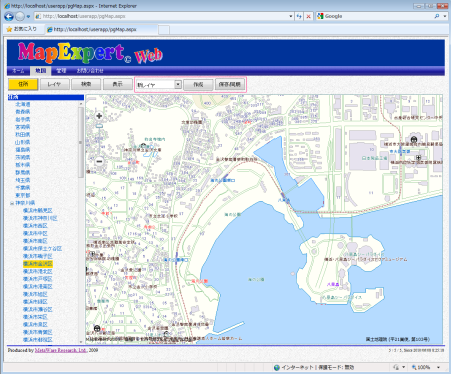Click the map zoom slider handle
The width and height of the screenshot is (451, 374).
tap(99, 126)
